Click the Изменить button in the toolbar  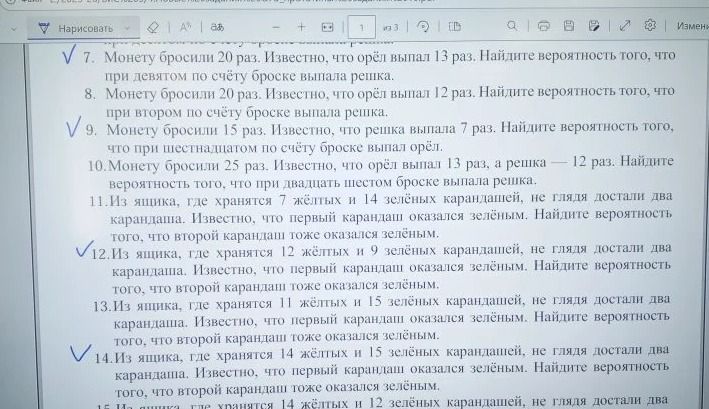click(x=692, y=26)
